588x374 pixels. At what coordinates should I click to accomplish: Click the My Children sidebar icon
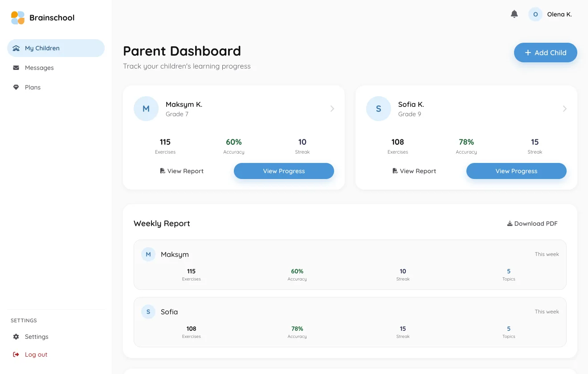point(16,48)
